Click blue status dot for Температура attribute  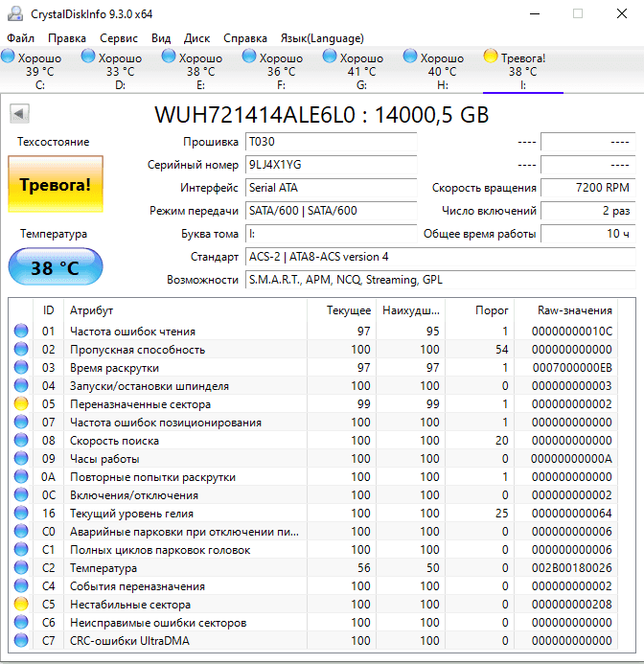(x=21, y=568)
